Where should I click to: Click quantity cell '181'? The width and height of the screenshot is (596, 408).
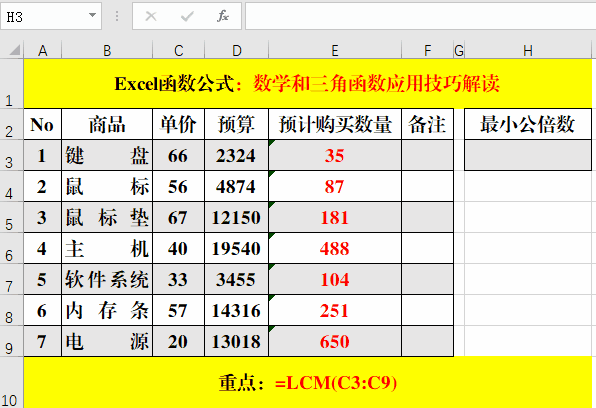[x=335, y=217]
